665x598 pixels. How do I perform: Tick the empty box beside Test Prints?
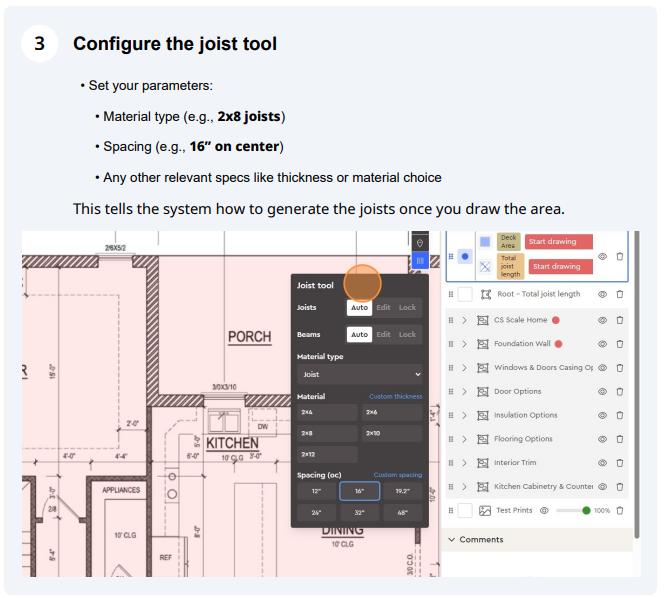[465, 511]
